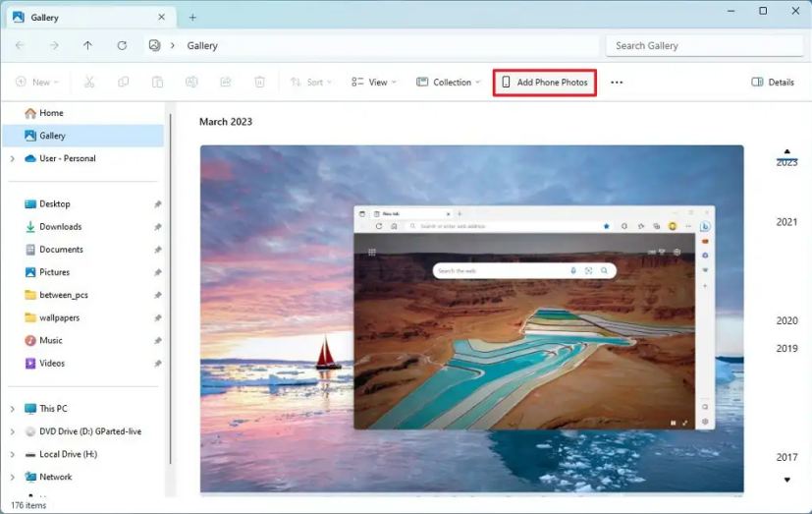Toggle the Details pane

pyautogui.click(x=772, y=82)
